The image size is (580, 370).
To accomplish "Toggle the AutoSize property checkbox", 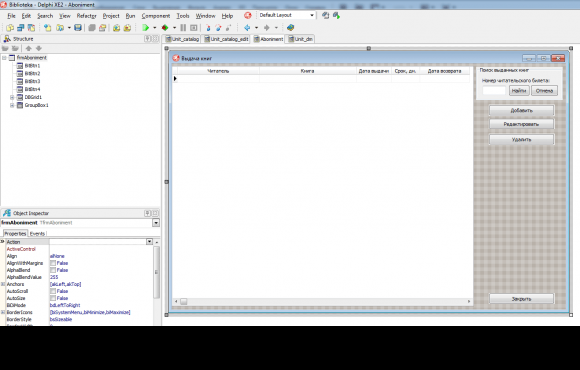I will 53,298.
